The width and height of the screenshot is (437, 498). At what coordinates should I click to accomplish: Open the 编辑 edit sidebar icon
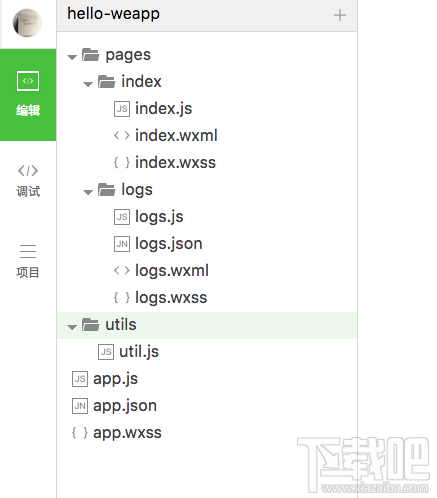pyautogui.click(x=28, y=95)
